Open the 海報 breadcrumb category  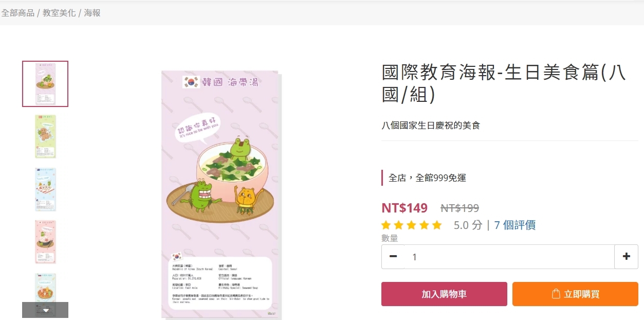point(93,13)
